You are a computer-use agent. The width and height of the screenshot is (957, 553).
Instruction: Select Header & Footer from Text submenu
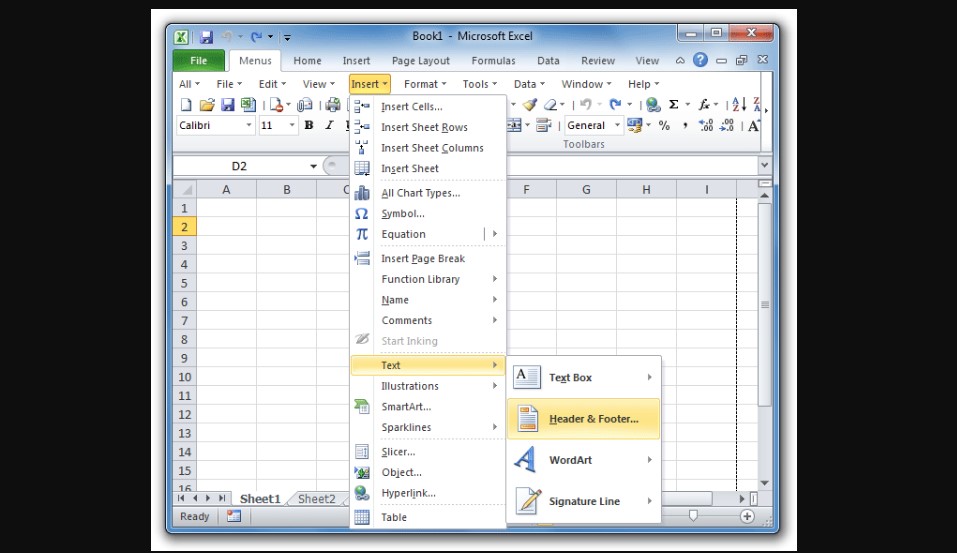[x=583, y=419]
